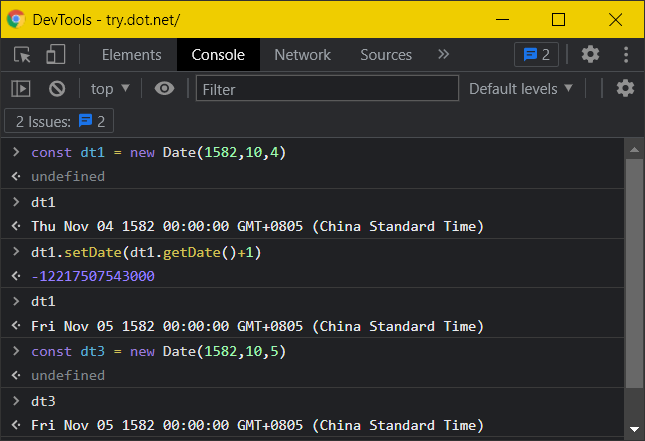Close the DevTools window
The width and height of the screenshot is (645, 441).
pos(615,19)
